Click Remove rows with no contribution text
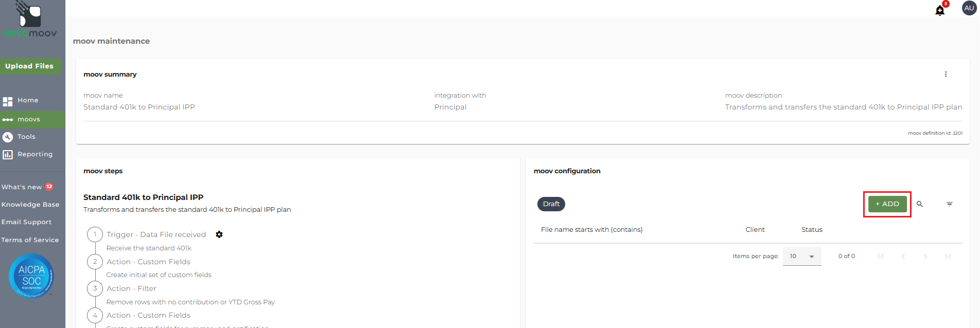This screenshot has width=980, height=328. [190, 302]
